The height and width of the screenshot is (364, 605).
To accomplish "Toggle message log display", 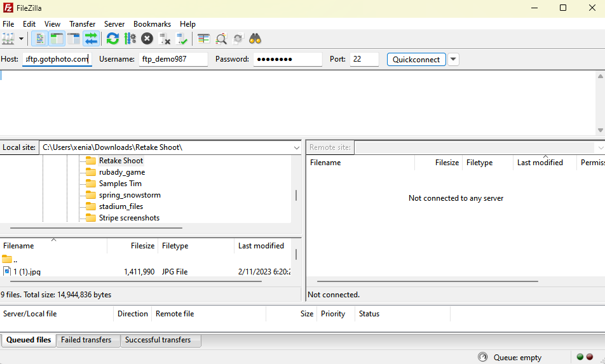I will pos(40,39).
